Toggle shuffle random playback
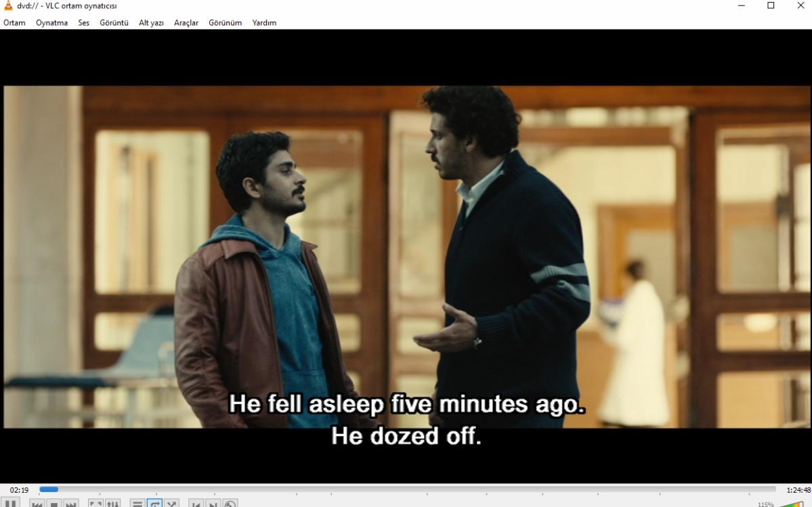Viewport: 812px width, 507px height. (x=171, y=504)
